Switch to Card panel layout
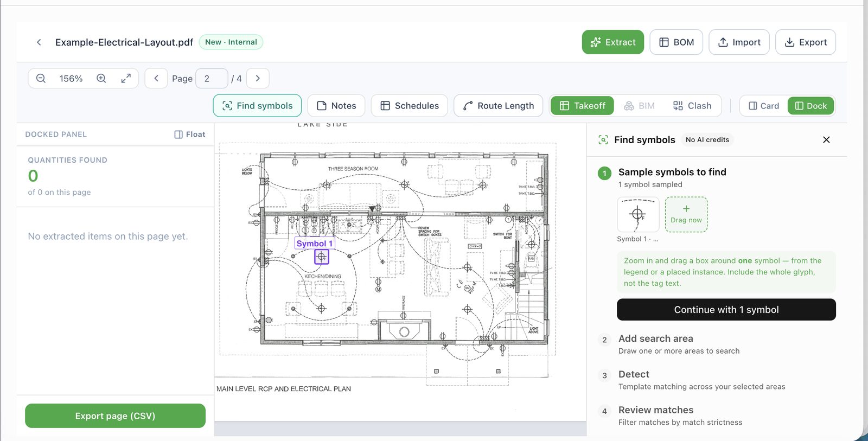This screenshot has width=868, height=441. 764,106
